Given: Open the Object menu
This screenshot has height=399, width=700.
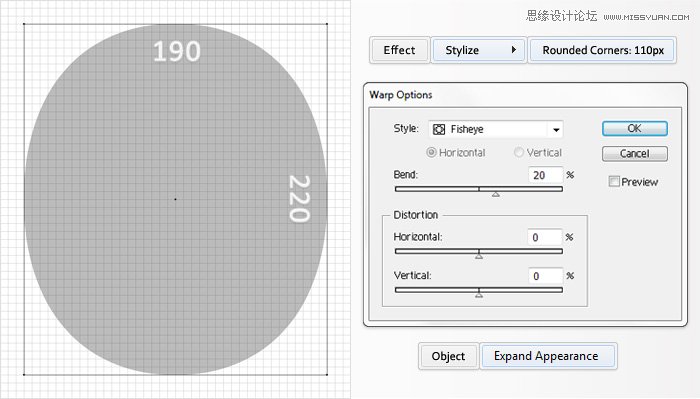Looking at the screenshot, I should [x=448, y=356].
